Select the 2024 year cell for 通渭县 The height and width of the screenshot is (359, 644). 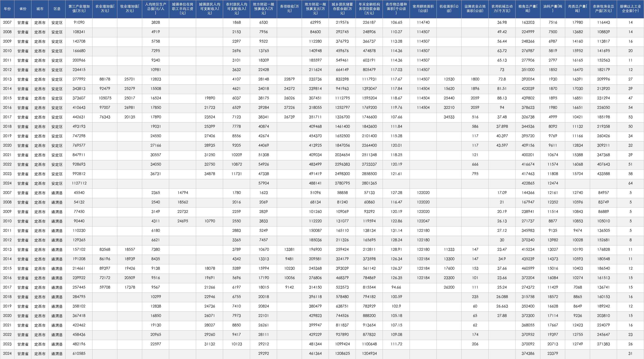7,354
